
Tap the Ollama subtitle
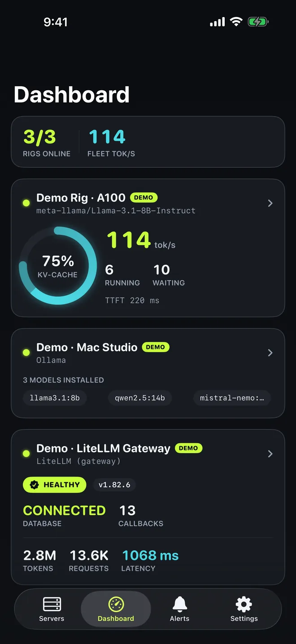coord(51,360)
